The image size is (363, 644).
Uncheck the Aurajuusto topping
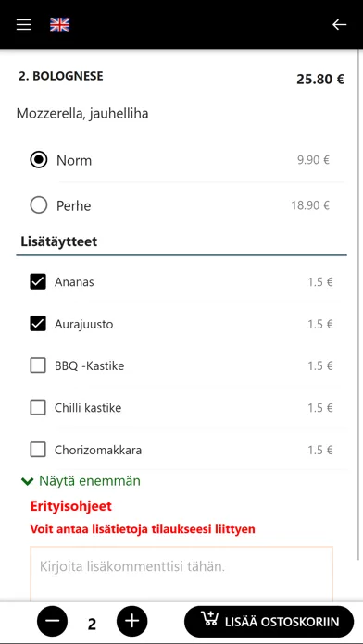tap(38, 324)
